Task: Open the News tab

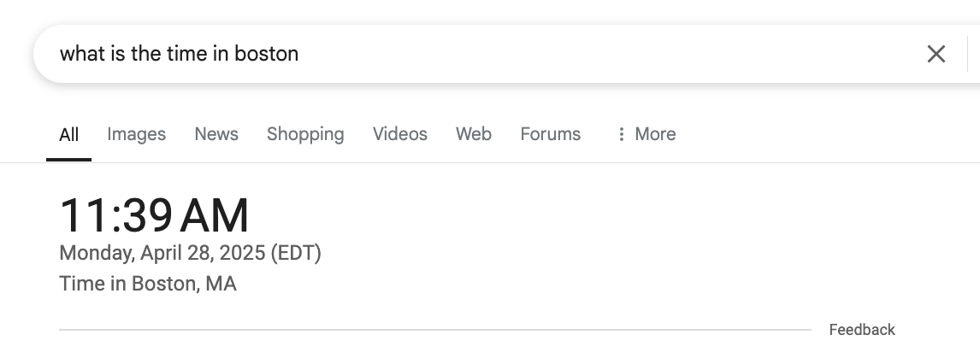Action: click(216, 134)
